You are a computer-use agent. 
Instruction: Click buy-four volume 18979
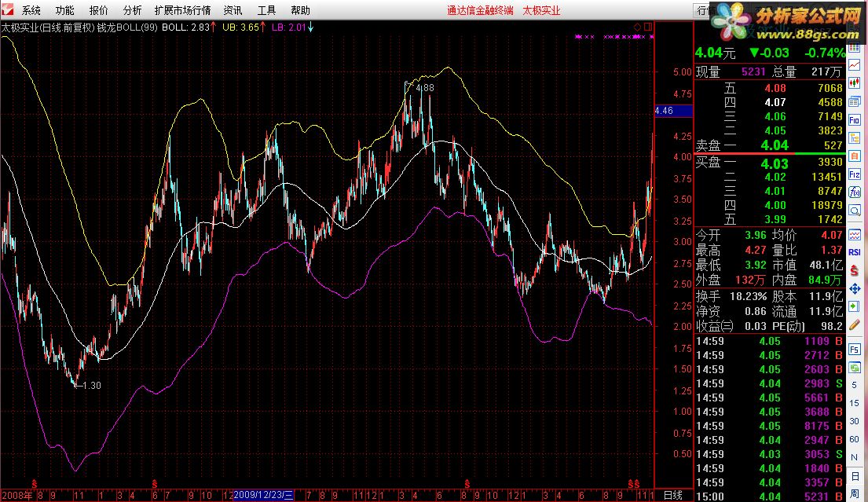pyautogui.click(x=826, y=205)
